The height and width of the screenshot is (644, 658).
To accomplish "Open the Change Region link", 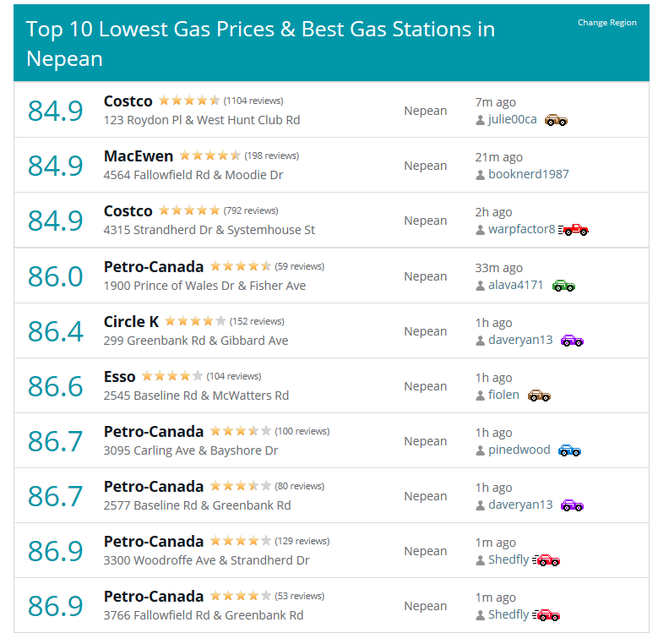I will (x=606, y=23).
